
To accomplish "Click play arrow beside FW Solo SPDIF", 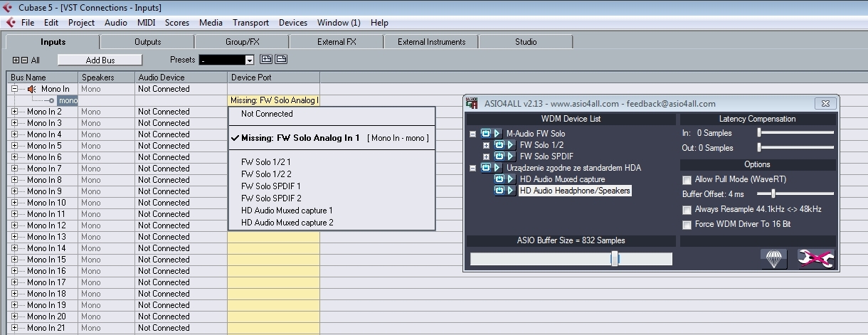I will [x=511, y=156].
